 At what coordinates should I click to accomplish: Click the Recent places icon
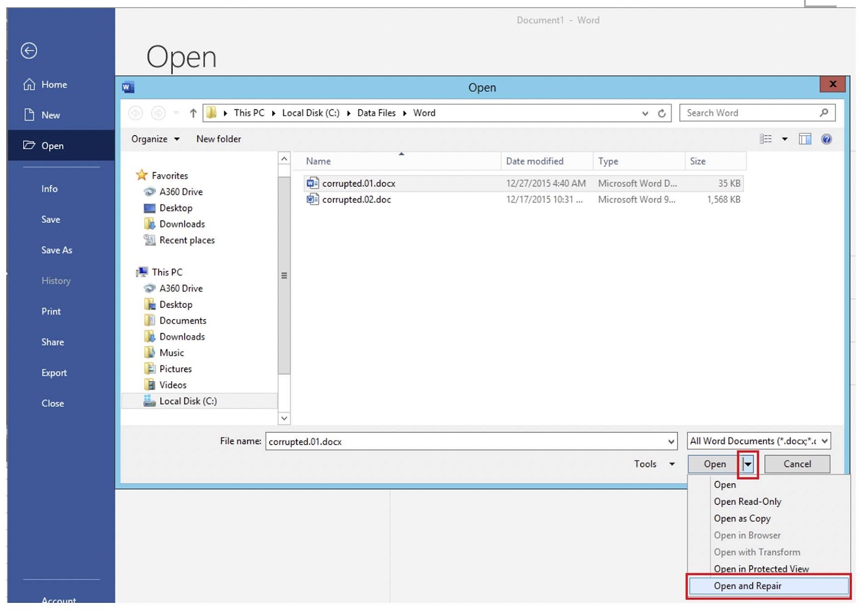(149, 240)
